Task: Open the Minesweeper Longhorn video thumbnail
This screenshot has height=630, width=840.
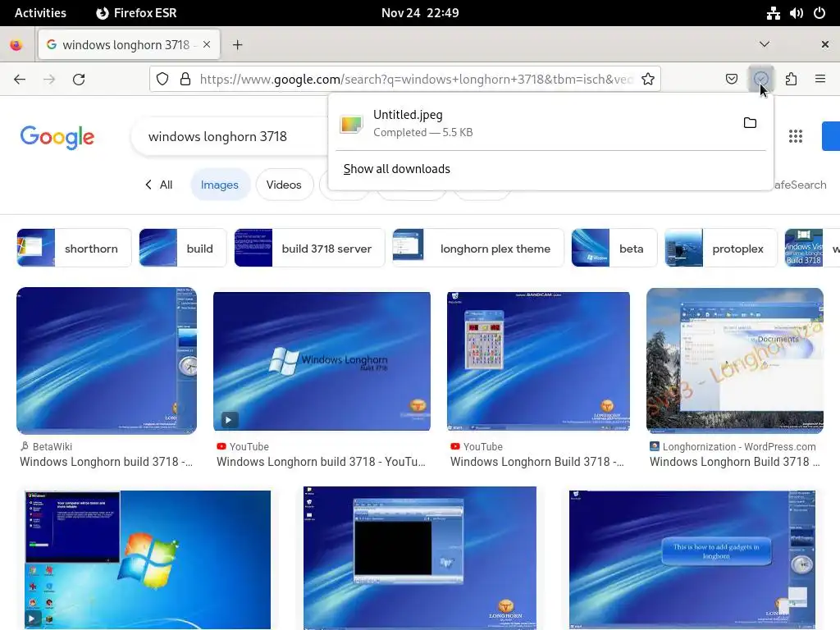Action: pos(538,361)
